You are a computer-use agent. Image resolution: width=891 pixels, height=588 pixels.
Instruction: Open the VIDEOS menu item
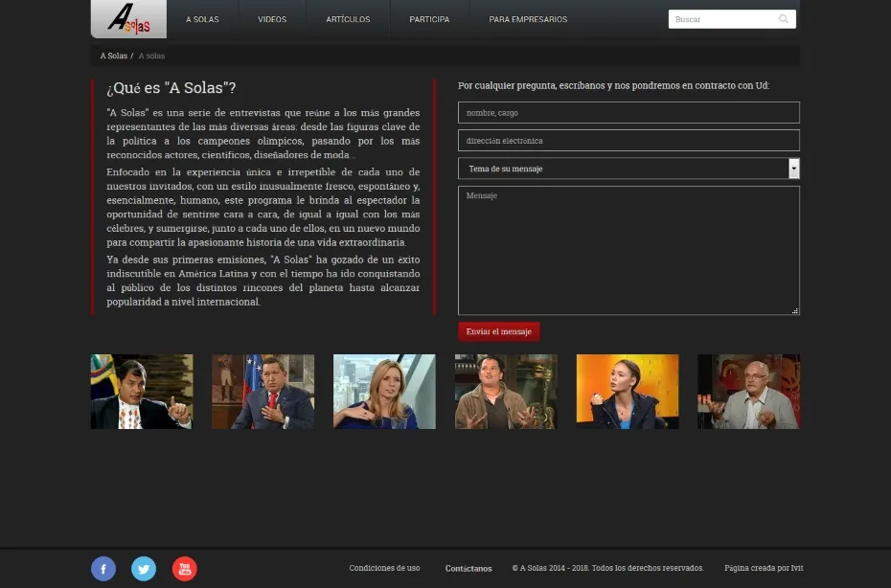click(x=272, y=19)
